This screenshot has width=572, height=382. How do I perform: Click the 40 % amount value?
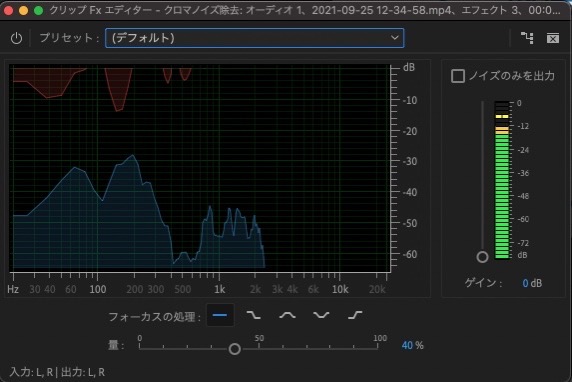pos(412,346)
